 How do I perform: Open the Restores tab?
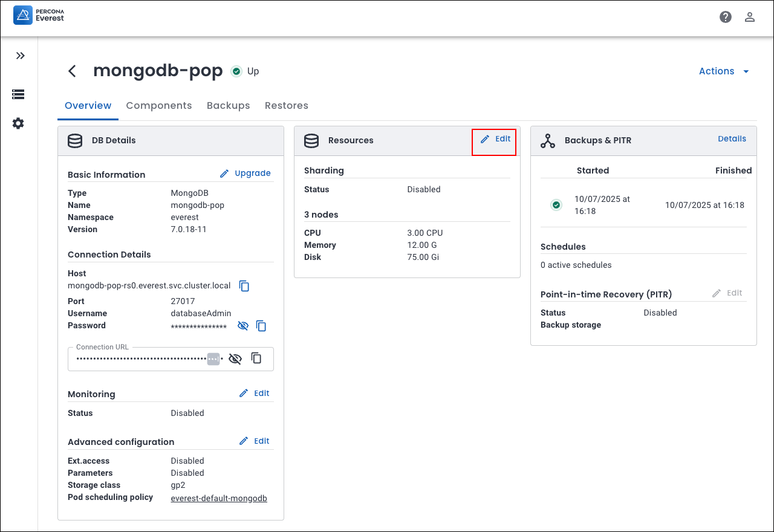tap(287, 106)
